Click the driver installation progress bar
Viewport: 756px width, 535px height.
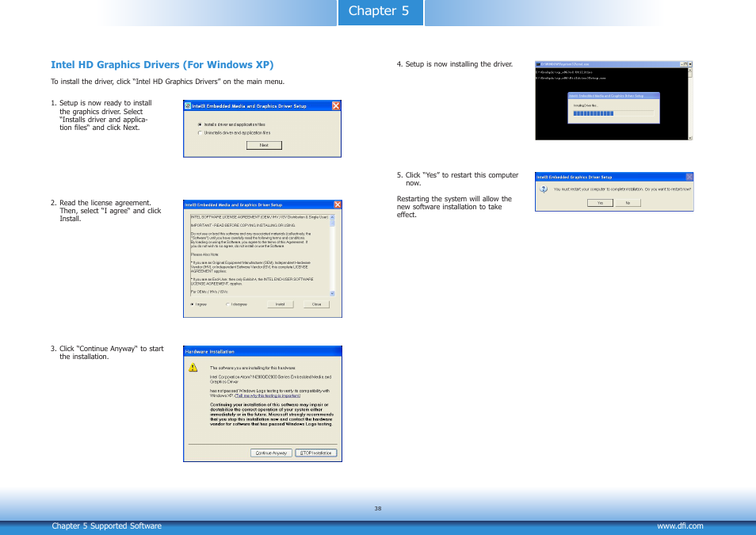point(613,113)
